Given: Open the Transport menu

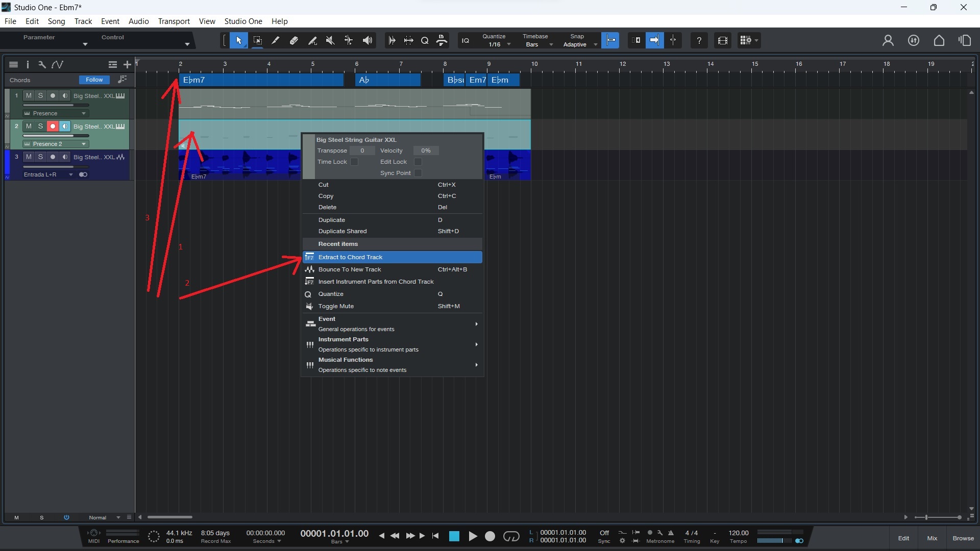Looking at the screenshot, I should 174,21.
